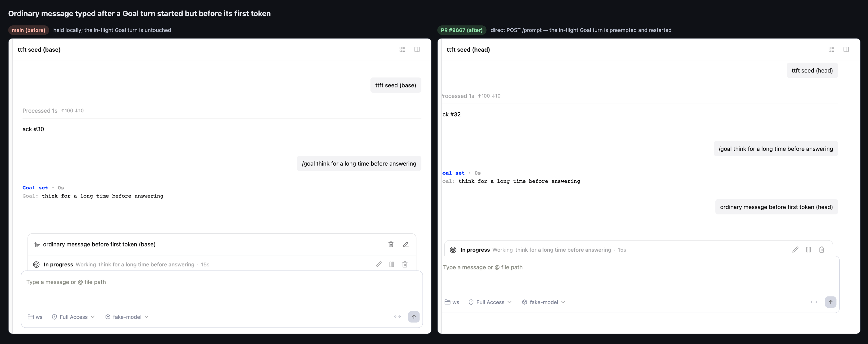Click the 'ack #32' reply text
Image resolution: width=868 pixels, height=344 pixels.
pyautogui.click(x=451, y=114)
